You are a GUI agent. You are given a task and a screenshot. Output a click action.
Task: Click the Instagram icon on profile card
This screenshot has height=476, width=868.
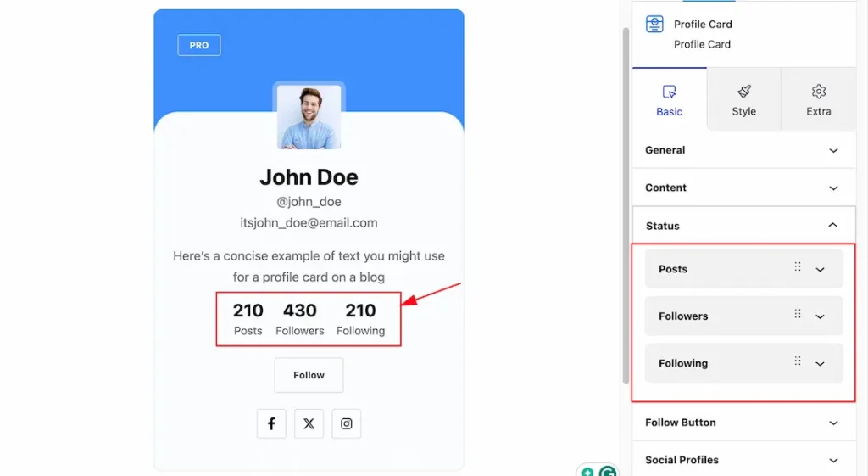(347, 424)
